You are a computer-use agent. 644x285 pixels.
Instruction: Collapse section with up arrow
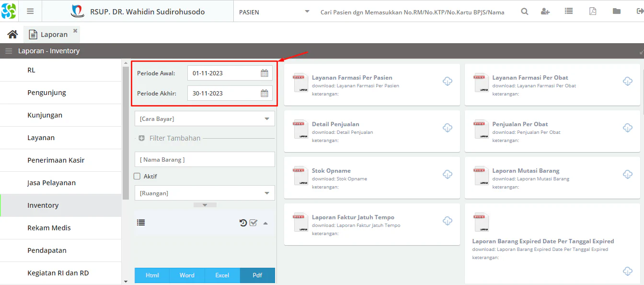click(x=265, y=223)
